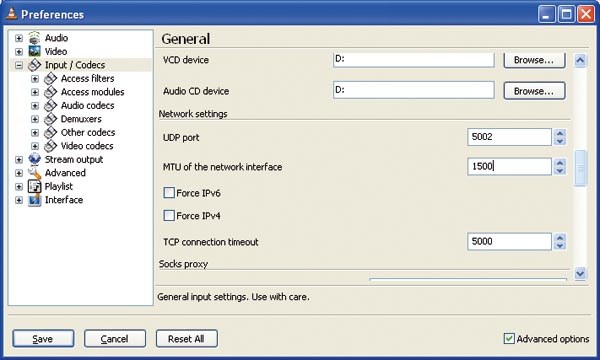Enable the Force IPv4 checkbox
This screenshot has width=600, height=360.
[x=169, y=216]
